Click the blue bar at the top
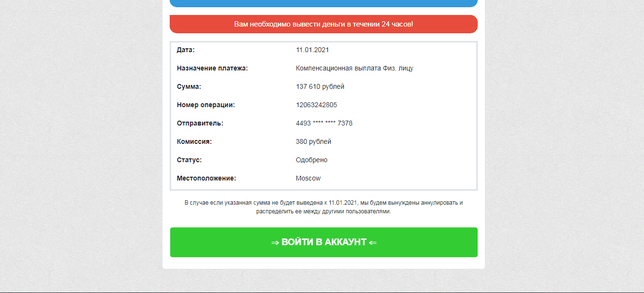Screen dimensions: 644x293 [323, 3]
